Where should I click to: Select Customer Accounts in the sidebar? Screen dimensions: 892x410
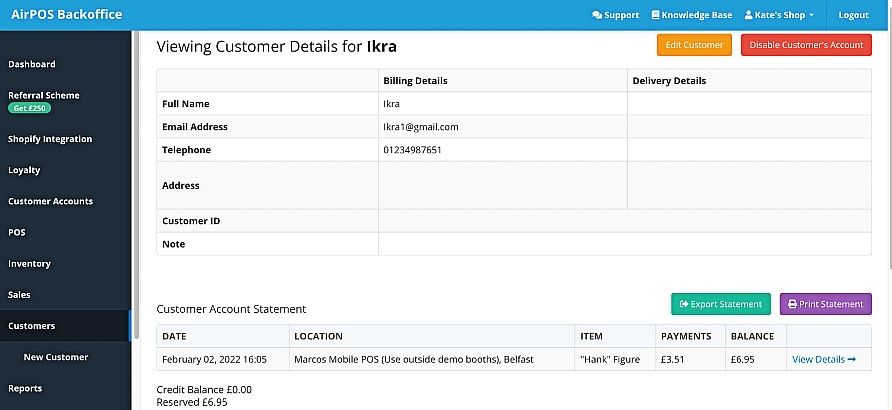pos(50,201)
